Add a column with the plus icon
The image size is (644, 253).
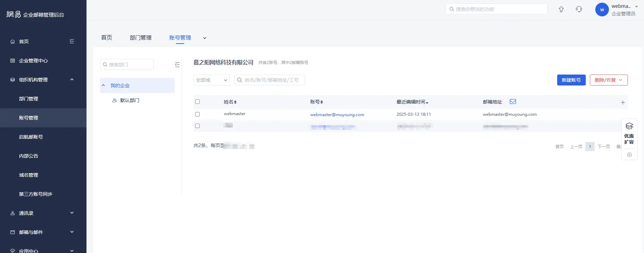(x=623, y=102)
